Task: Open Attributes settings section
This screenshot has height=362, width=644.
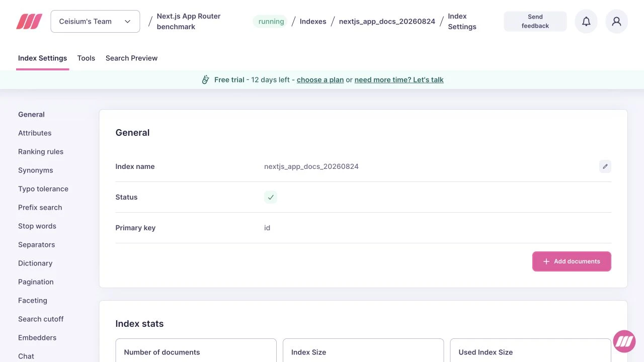Action: click(35, 133)
